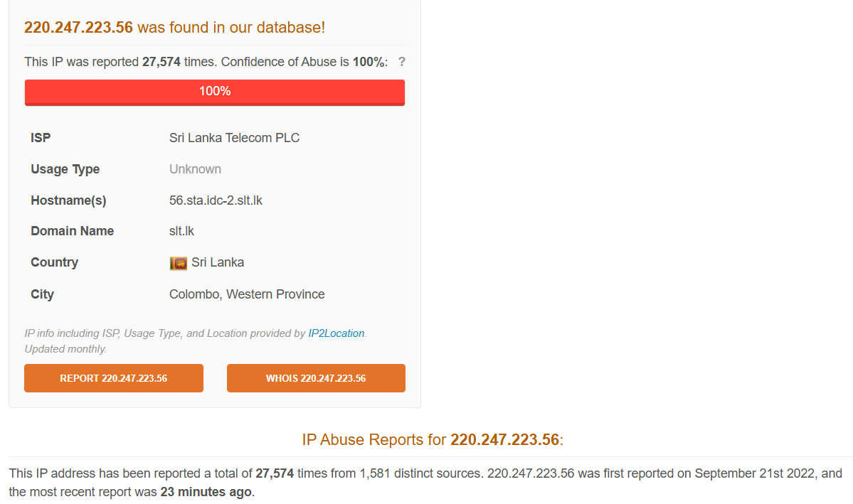Click the Country row label

(x=54, y=262)
